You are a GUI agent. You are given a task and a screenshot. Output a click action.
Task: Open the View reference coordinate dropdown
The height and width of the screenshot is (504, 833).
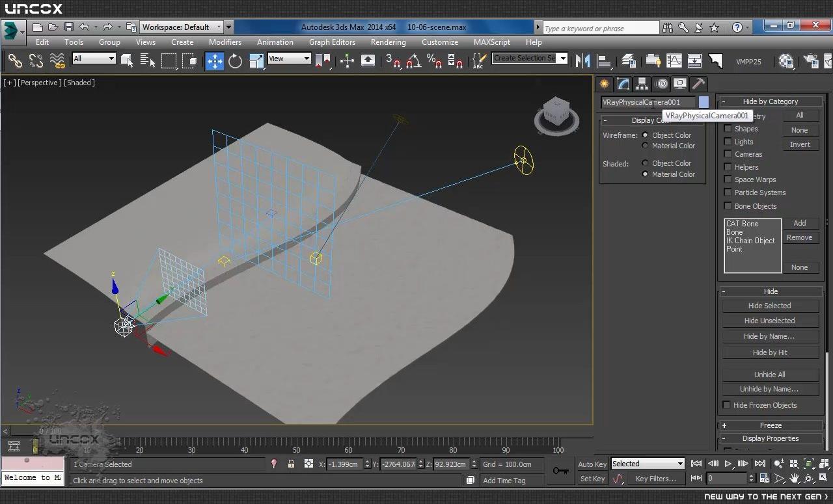289,59
